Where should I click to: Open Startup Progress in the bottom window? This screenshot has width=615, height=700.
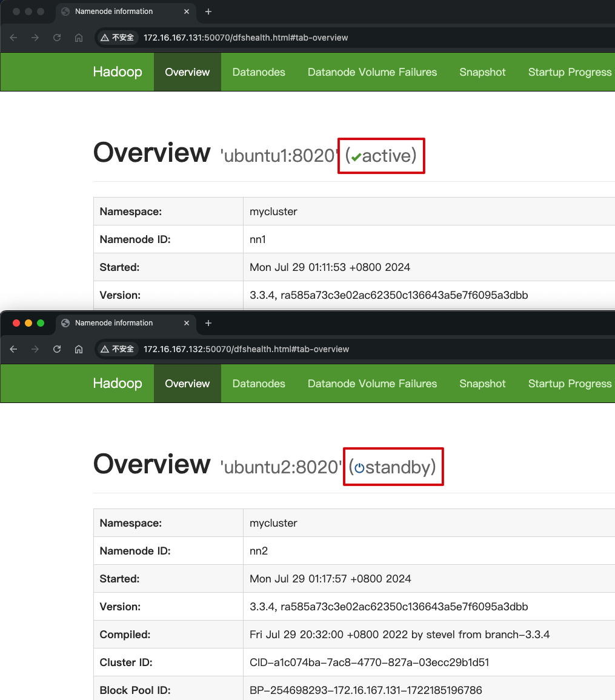[x=570, y=384]
